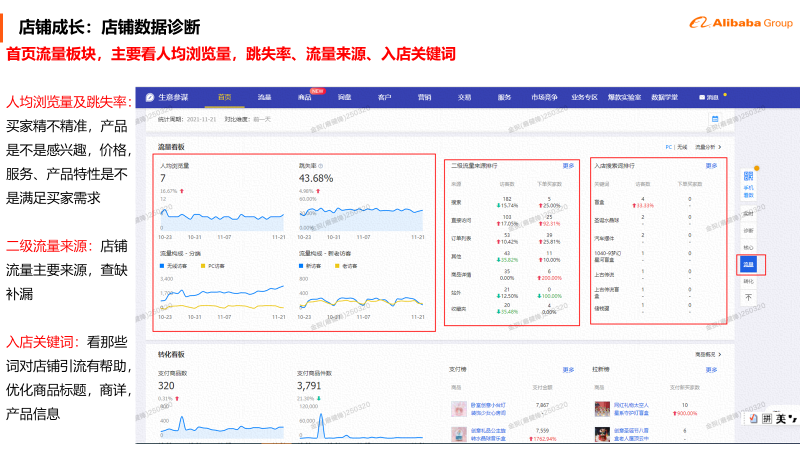
Task: Click the back-to-top arrow in sidebar
Action: point(748,297)
